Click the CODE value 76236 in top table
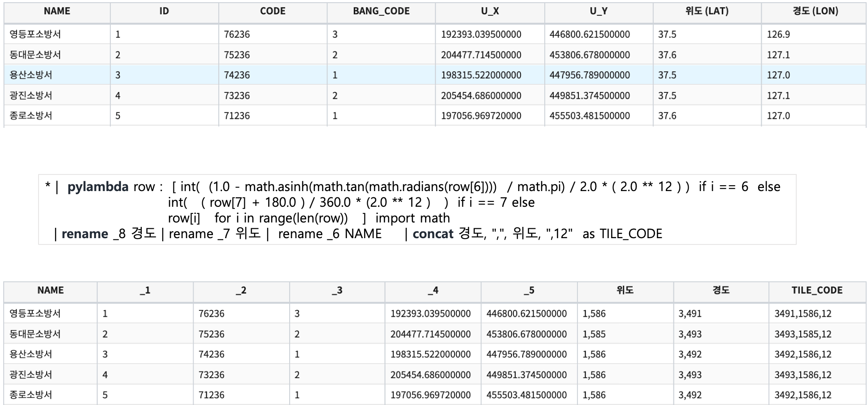This screenshot has height=405, width=868. pos(237,35)
